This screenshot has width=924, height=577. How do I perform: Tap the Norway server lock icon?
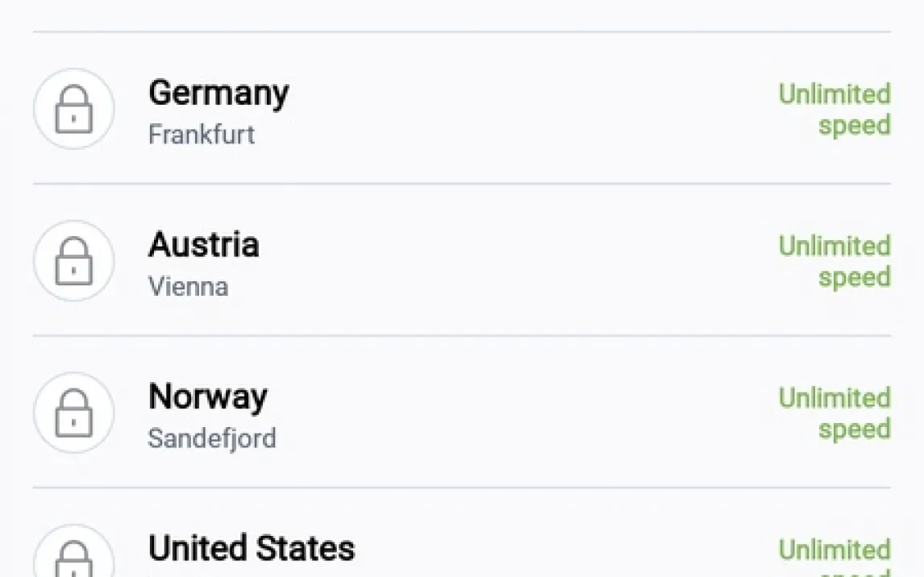coord(73,413)
